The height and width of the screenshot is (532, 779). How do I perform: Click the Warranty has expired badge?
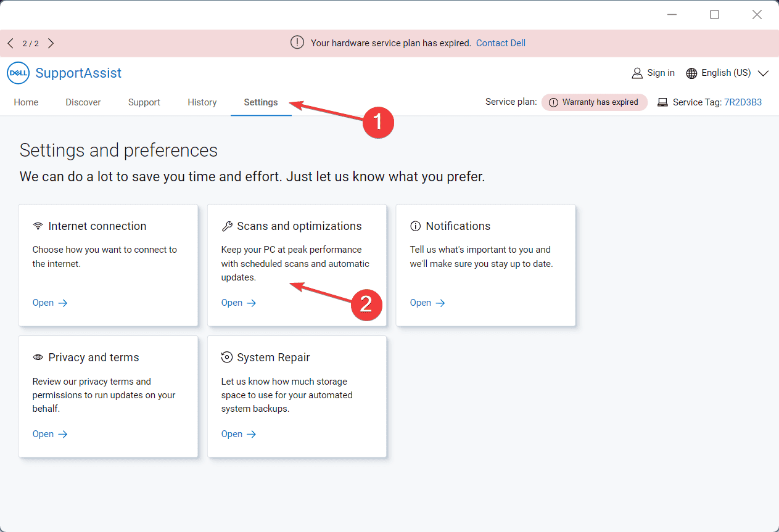click(595, 102)
